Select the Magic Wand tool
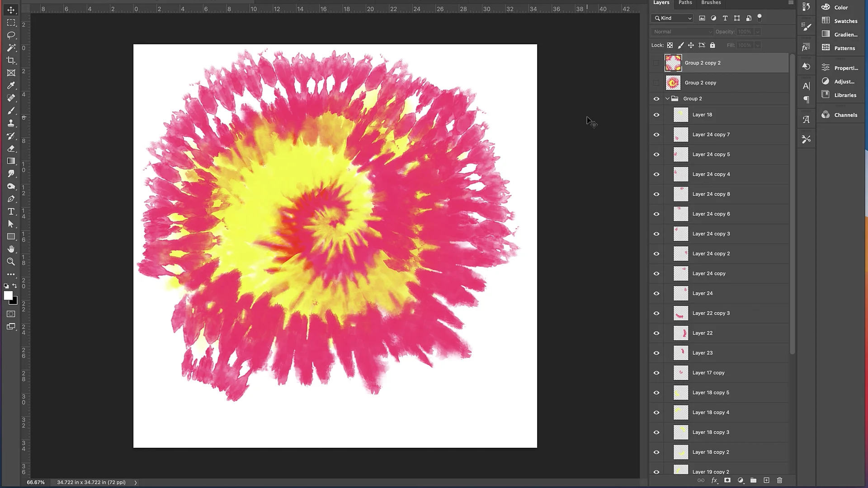 (x=11, y=47)
